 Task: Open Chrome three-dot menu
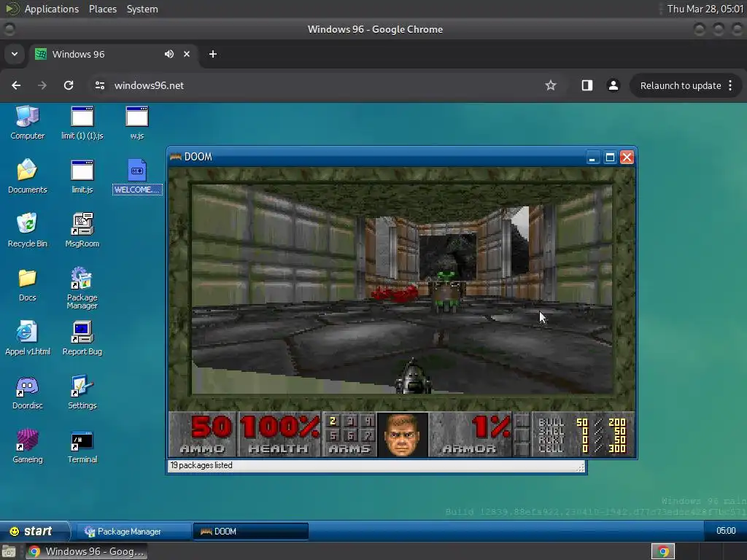[730, 86]
